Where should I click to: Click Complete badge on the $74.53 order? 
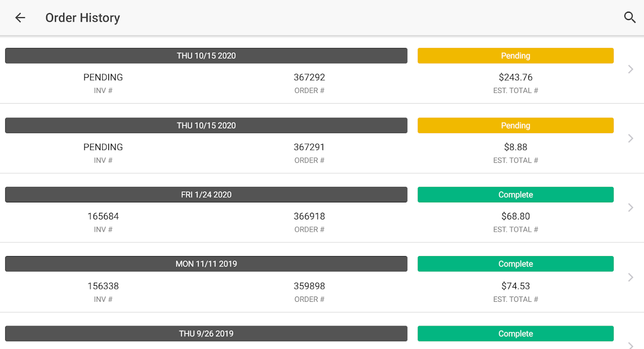(x=515, y=264)
